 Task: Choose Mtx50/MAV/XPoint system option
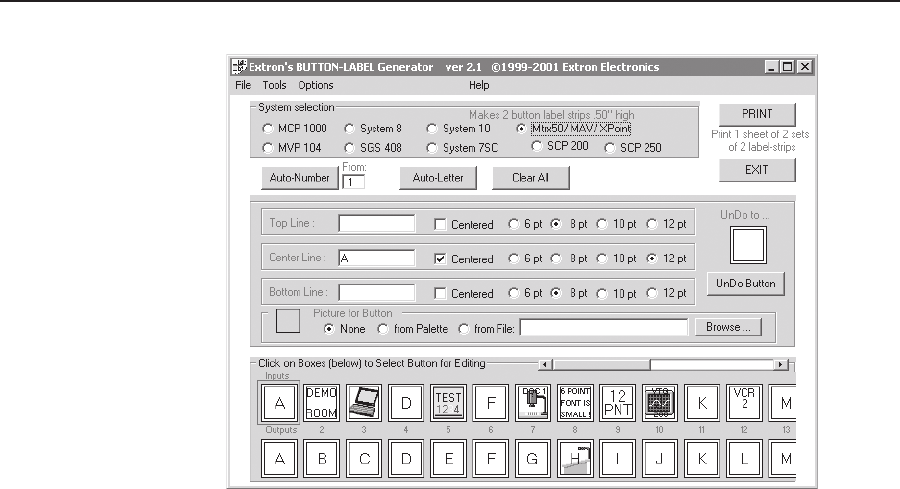coord(573,129)
